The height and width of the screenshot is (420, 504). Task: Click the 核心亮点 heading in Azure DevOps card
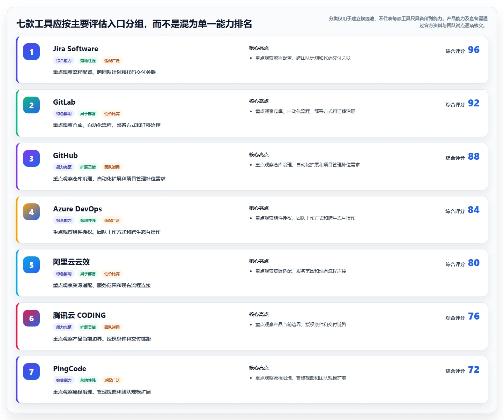[x=259, y=208]
